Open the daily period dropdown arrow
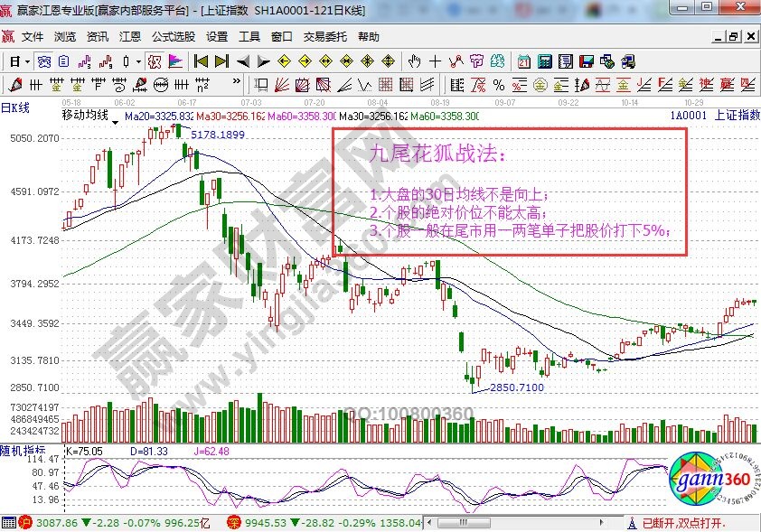761x532 pixels. pos(27,62)
